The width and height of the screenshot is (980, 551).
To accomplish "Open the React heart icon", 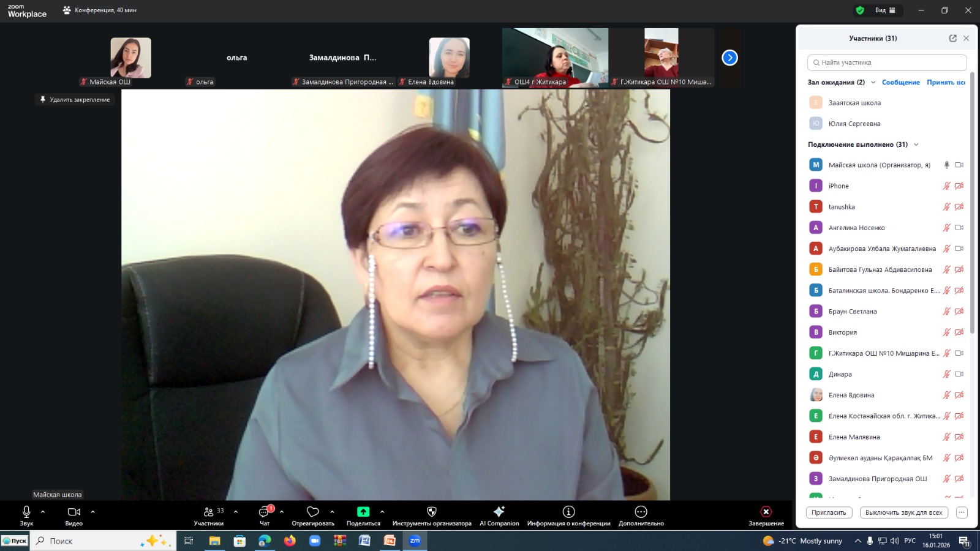I will tap(313, 512).
